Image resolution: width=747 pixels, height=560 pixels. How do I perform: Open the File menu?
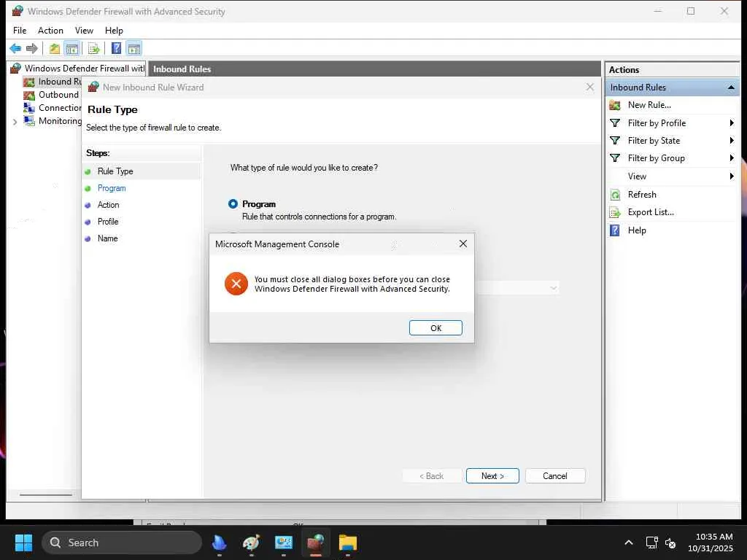pyautogui.click(x=20, y=31)
